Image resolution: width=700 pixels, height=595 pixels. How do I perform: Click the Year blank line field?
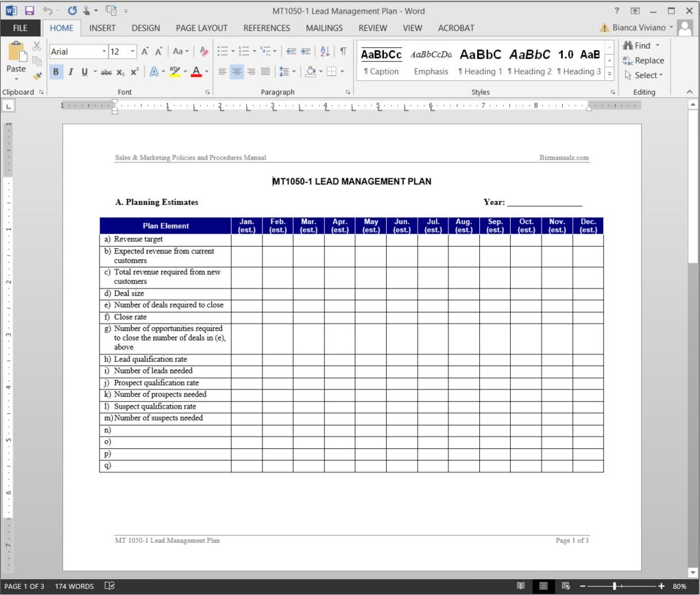[x=544, y=203]
